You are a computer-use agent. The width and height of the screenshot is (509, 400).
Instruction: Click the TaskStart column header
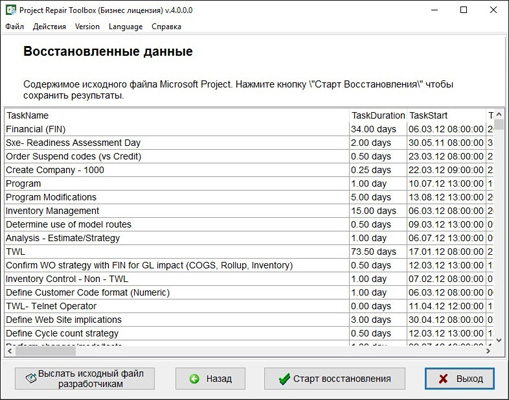[x=447, y=116]
